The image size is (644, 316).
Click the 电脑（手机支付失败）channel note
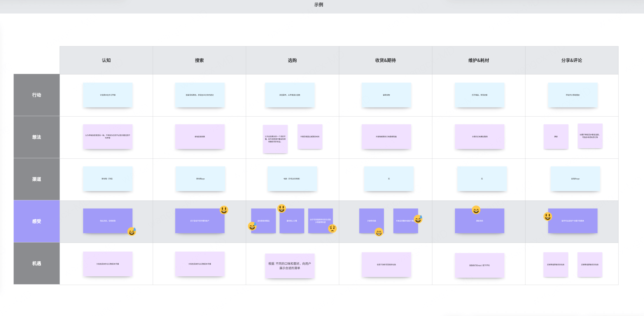click(292, 179)
